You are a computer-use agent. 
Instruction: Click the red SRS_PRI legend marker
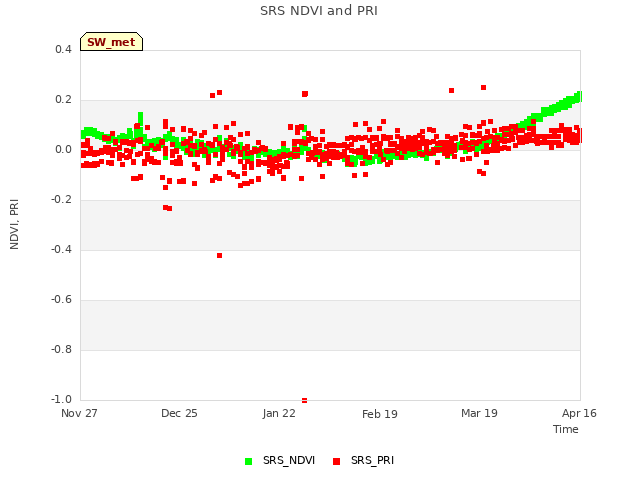pyautogui.click(x=336, y=461)
